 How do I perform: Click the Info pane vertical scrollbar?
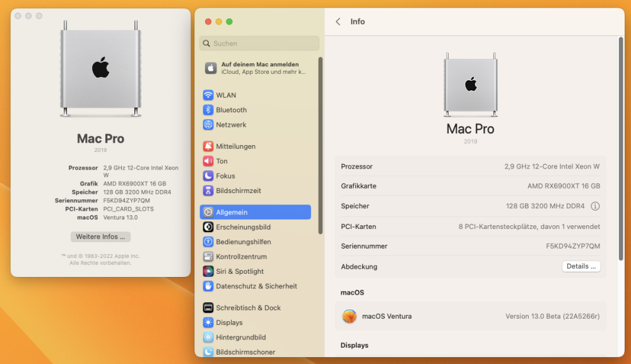[621, 149]
